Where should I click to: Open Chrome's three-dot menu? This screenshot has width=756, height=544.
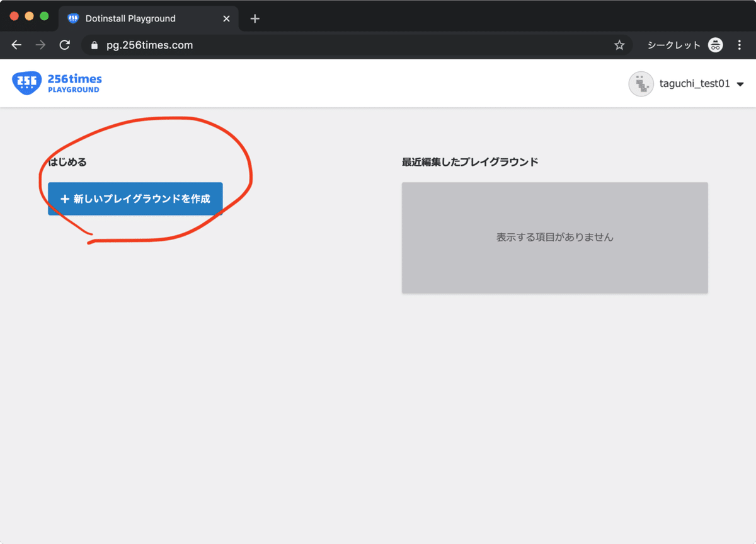tap(740, 45)
